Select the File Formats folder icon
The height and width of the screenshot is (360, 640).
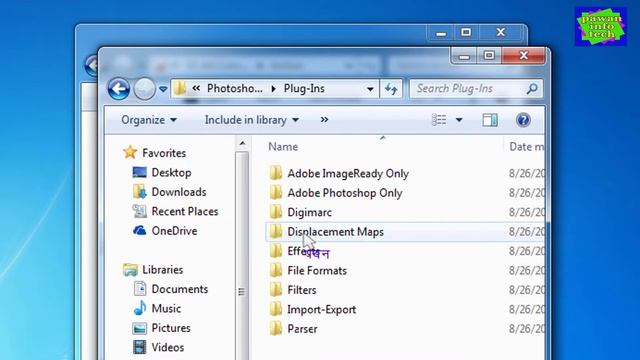[x=276, y=270]
